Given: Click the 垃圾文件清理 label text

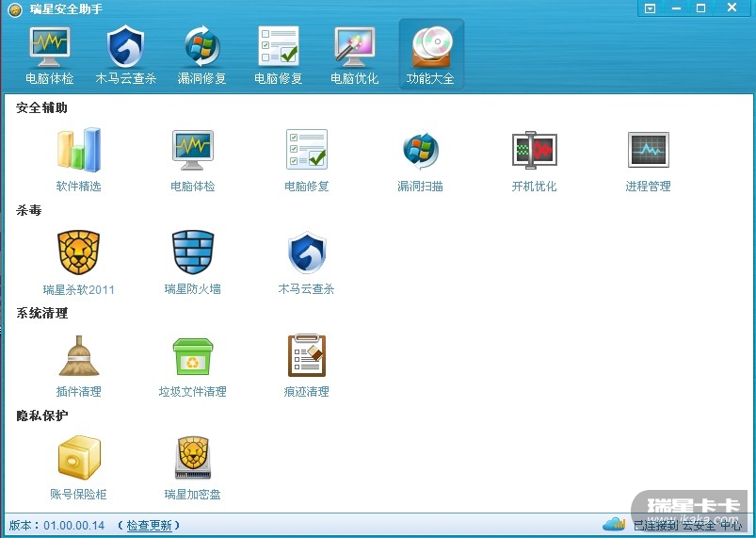Looking at the screenshot, I should click(x=193, y=391).
